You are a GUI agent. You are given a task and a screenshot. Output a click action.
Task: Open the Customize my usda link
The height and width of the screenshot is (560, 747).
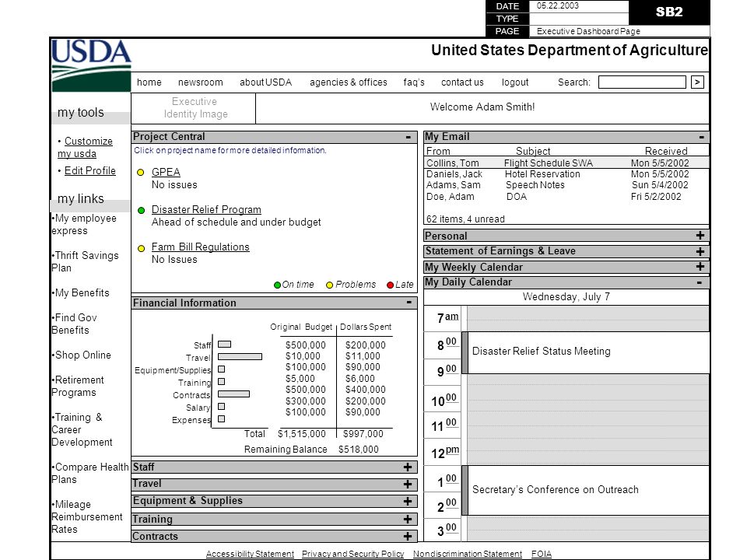pos(85,148)
